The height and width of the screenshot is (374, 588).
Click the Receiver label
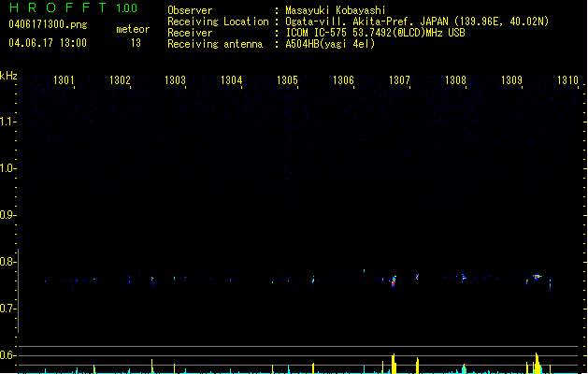click(190, 33)
